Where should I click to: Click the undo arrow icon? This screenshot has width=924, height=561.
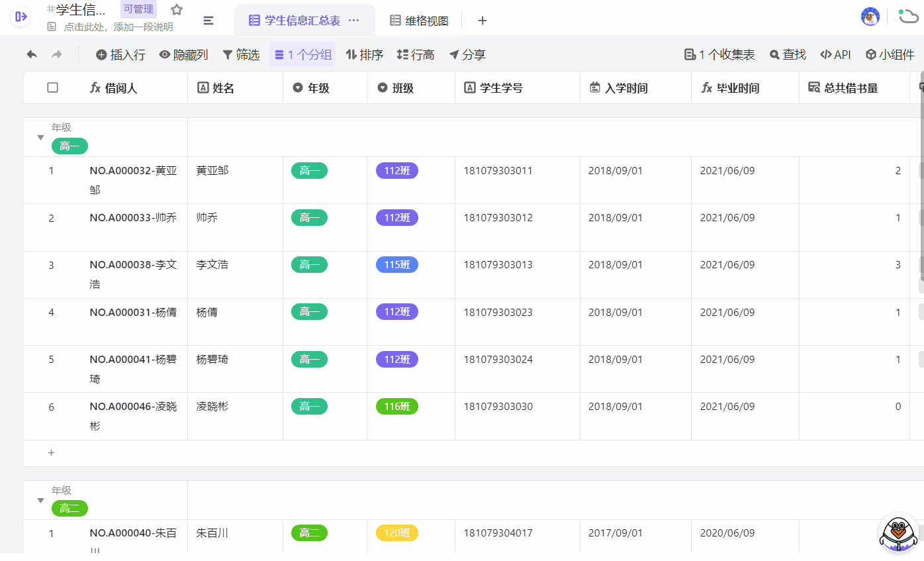[x=32, y=55]
